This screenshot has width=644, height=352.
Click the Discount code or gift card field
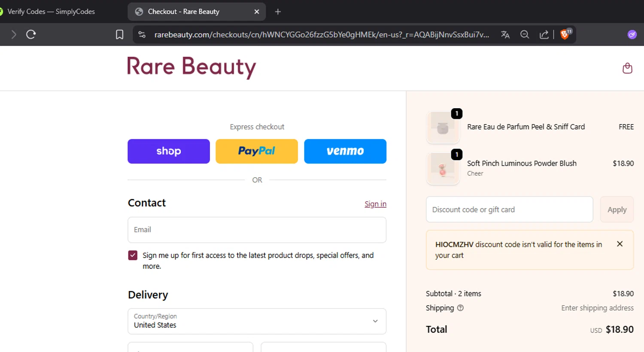coord(510,209)
